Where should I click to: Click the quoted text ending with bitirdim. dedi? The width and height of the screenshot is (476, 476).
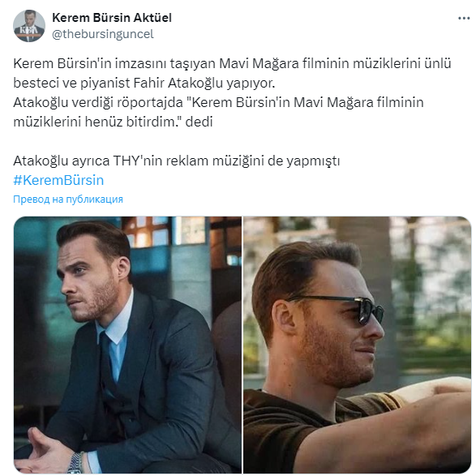coord(113,122)
